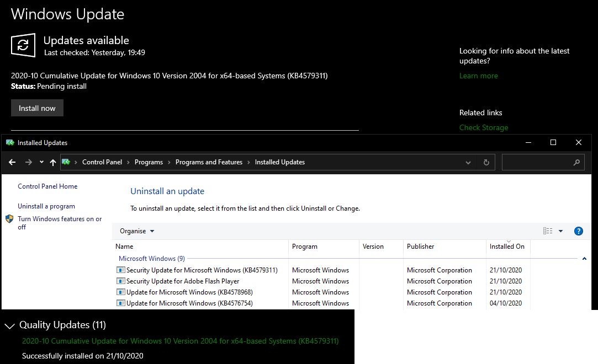Click the shield icon beside Windows features
598x364 pixels.
pos(9,218)
